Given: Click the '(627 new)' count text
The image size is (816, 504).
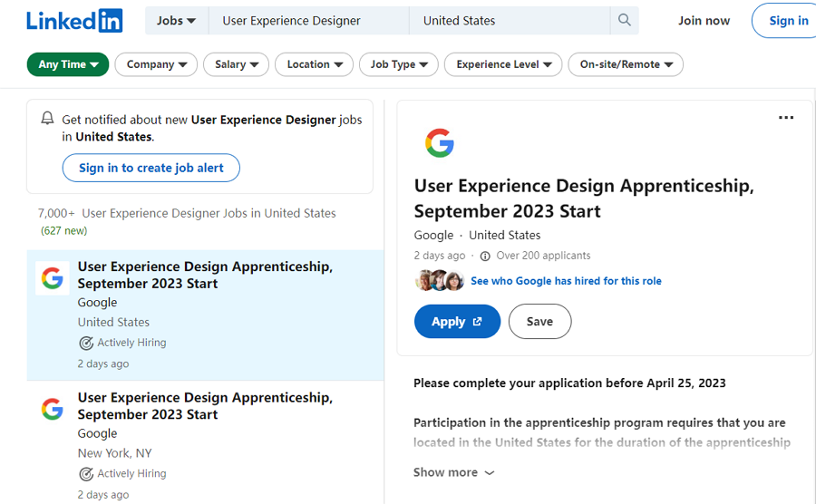Looking at the screenshot, I should (64, 231).
